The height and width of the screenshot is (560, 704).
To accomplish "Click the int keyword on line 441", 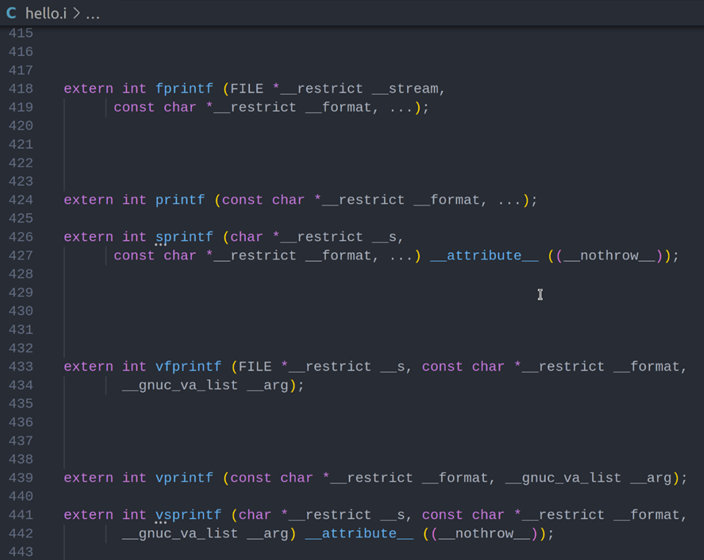I will pyautogui.click(x=134, y=515).
